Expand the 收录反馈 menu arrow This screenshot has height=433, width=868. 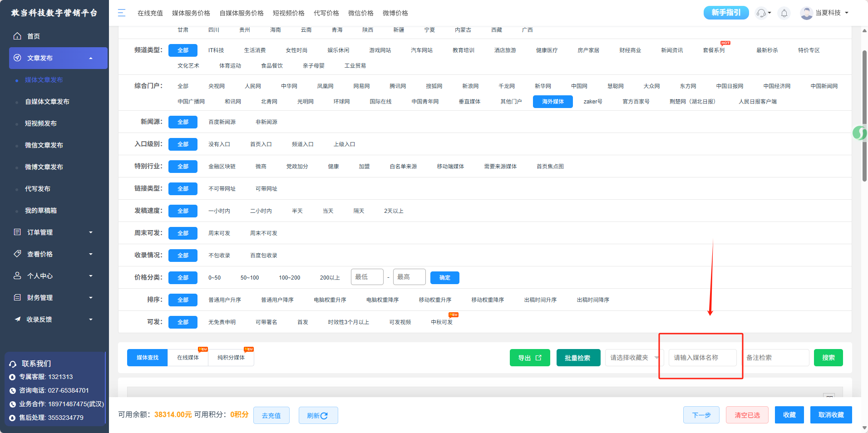point(91,320)
